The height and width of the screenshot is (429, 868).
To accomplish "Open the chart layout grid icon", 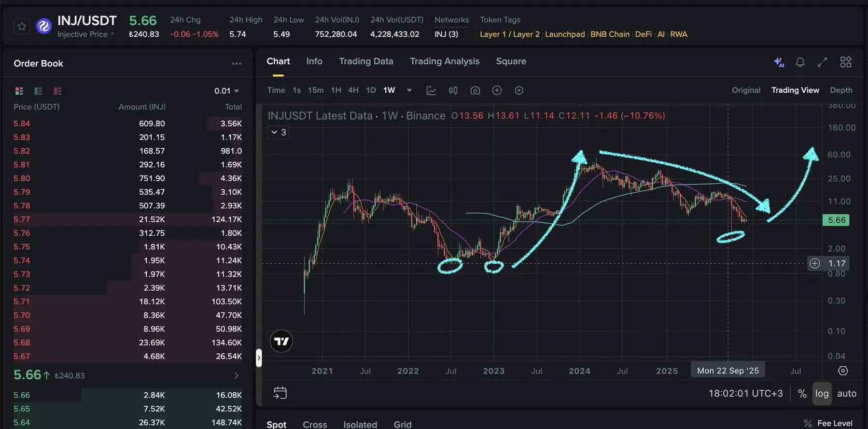I will (846, 62).
